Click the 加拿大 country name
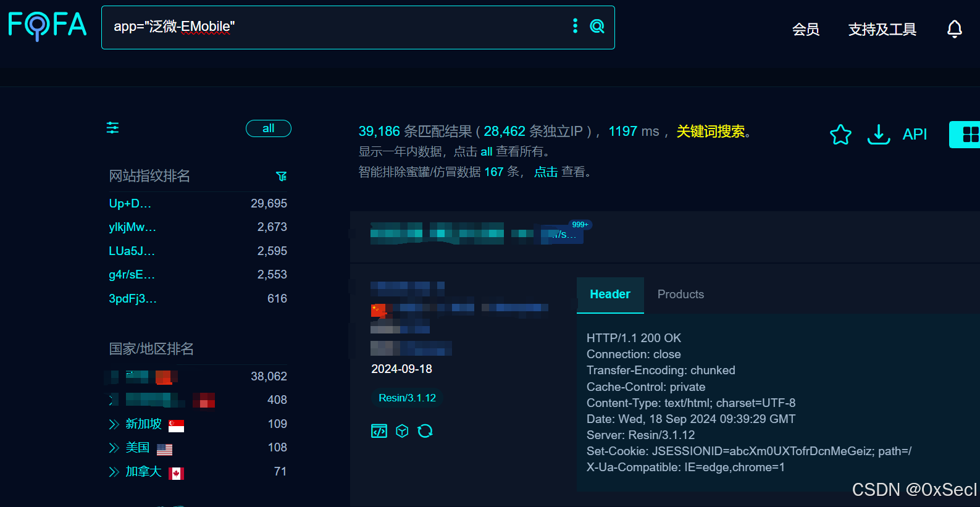The height and width of the screenshot is (507, 980). (144, 471)
